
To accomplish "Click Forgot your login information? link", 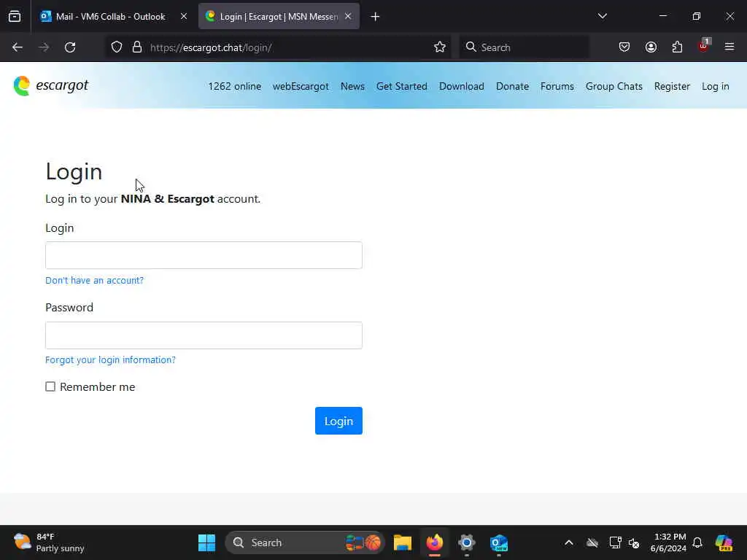I will point(111,359).
